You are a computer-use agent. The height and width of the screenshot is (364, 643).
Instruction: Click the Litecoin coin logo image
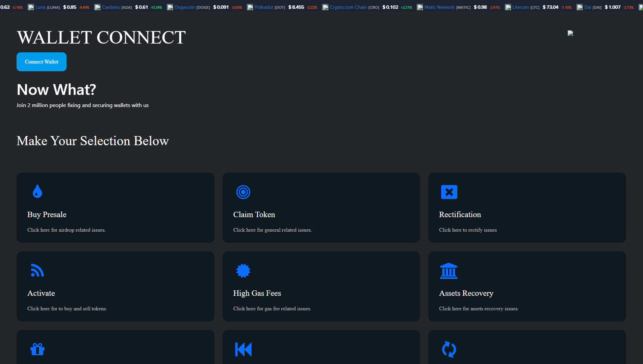508,7
